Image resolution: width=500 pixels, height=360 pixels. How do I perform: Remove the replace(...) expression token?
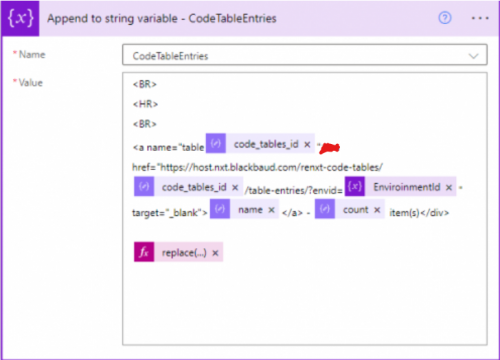point(215,253)
